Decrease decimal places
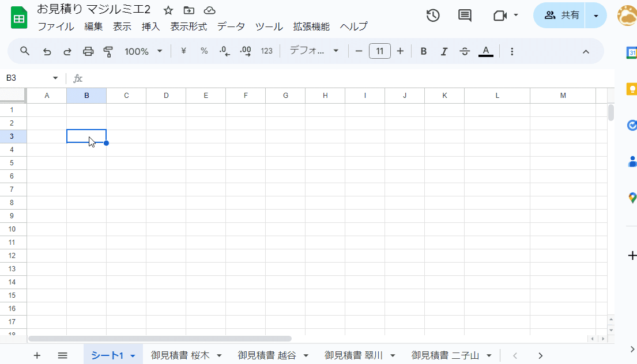 [x=225, y=51]
